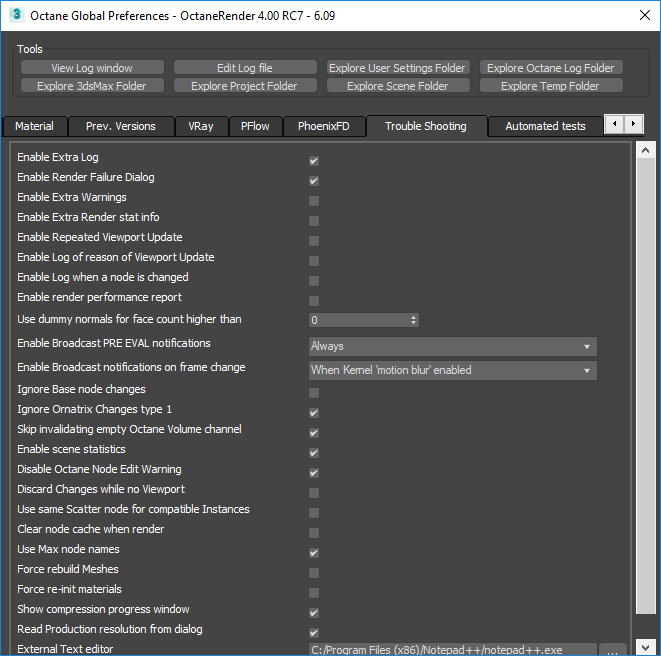The height and width of the screenshot is (656, 661).
Task: Open Broadcast PRE EVAL notifications dropdown
Action: (452, 346)
